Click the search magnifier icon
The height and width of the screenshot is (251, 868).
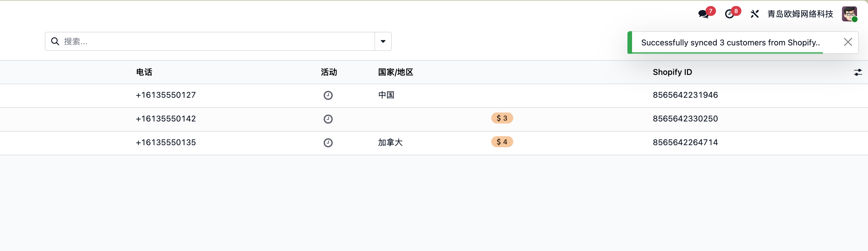tap(55, 41)
